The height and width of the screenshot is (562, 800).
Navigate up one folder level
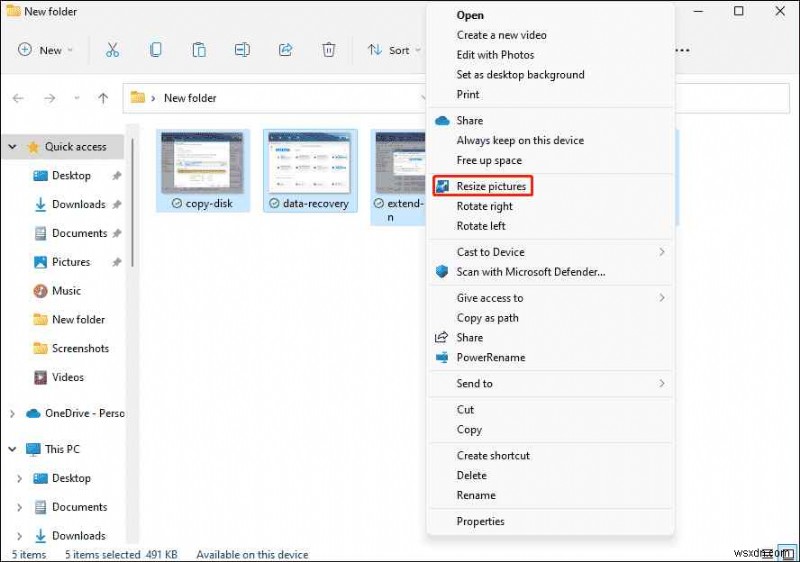tap(103, 98)
